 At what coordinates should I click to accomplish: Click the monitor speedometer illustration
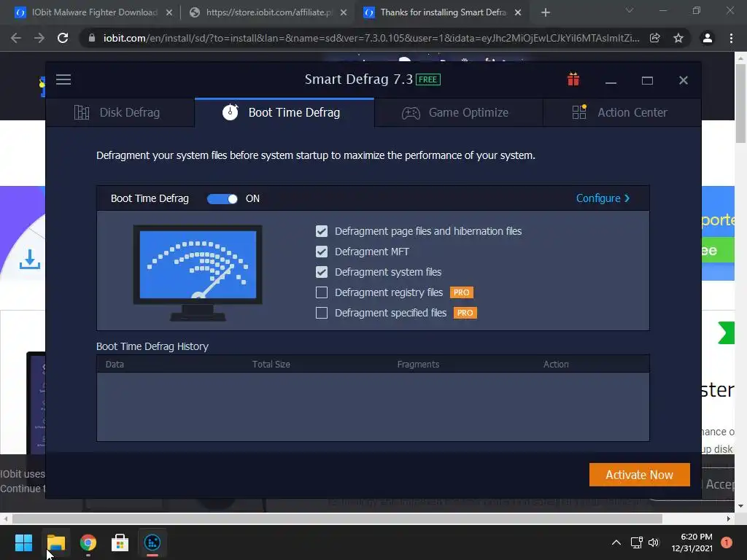click(x=198, y=273)
